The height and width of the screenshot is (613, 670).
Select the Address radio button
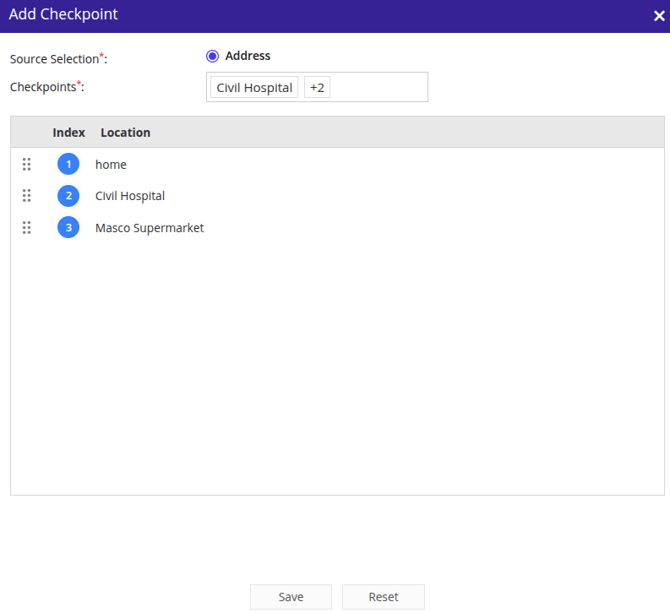(212, 56)
